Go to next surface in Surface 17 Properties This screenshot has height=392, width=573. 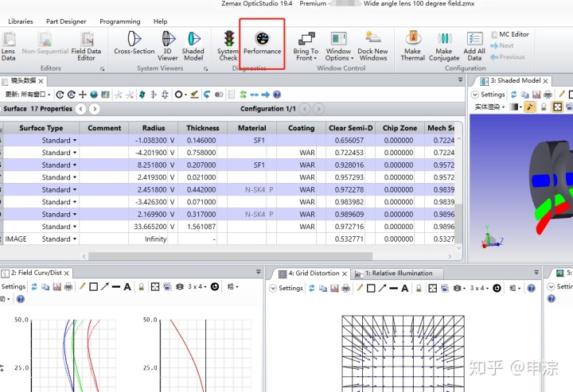pyautogui.click(x=95, y=109)
